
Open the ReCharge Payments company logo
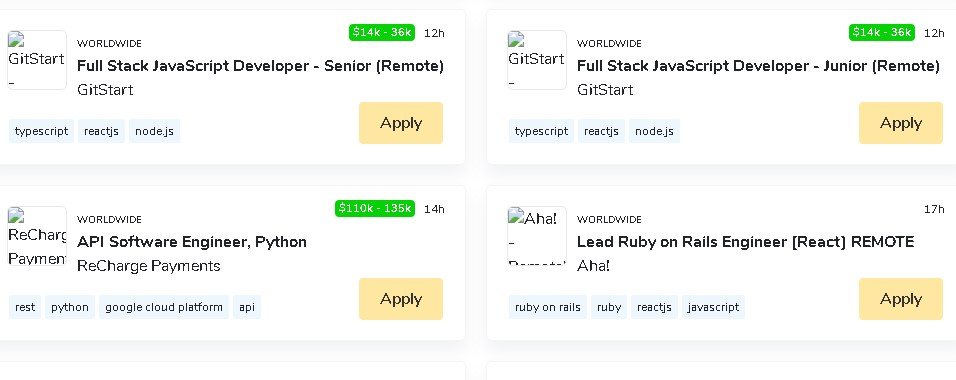pyautogui.click(x=37, y=235)
